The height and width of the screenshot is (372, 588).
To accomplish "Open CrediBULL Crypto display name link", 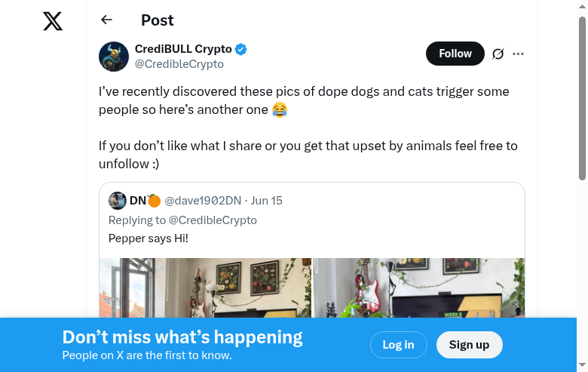I will point(183,49).
